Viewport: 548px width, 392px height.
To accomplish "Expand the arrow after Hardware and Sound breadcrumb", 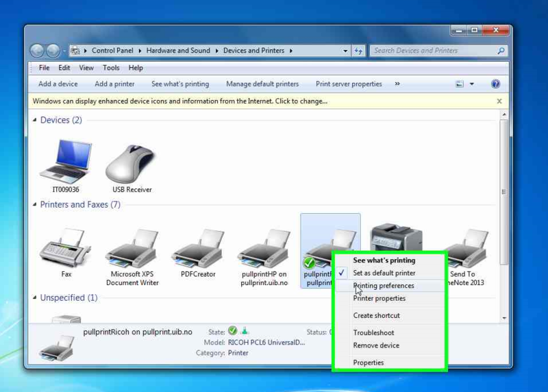I will point(216,51).
